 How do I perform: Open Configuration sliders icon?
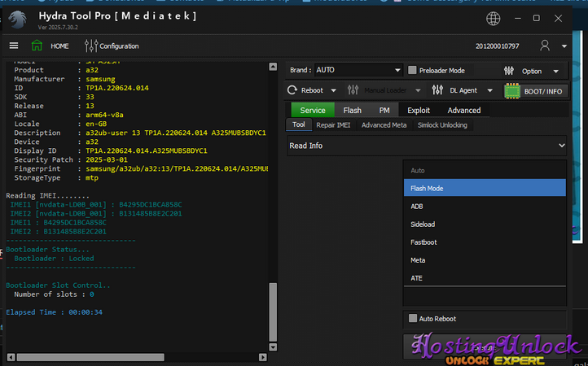90,46
